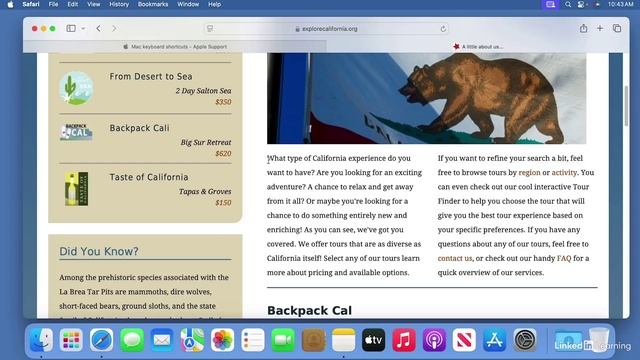Open Apple TV from the Dock

pos(373,340)
